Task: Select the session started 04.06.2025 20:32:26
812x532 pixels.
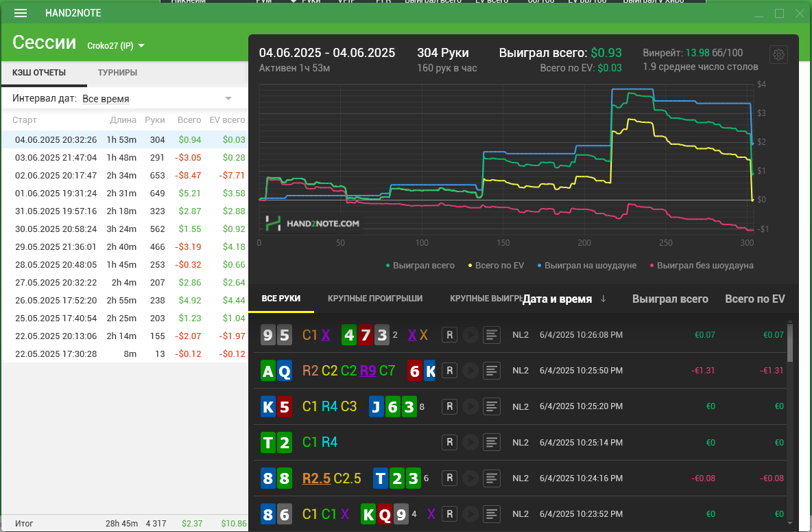Action: (124, 139)
